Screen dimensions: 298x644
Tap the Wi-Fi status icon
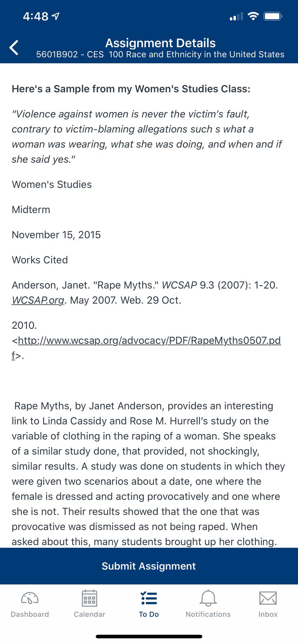click(x=253, y=16)
